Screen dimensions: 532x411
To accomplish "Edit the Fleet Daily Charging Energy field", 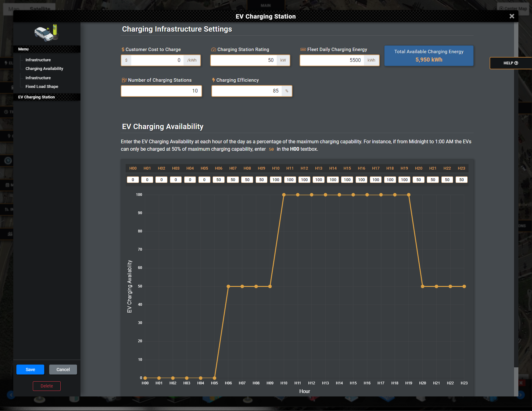I will [x=332, y=60].
